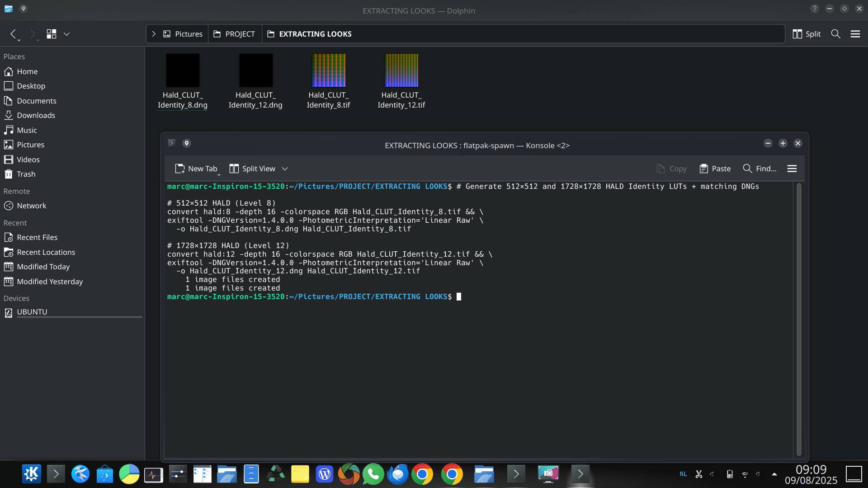Open Downloads in Places sidebar

[36, 115]
